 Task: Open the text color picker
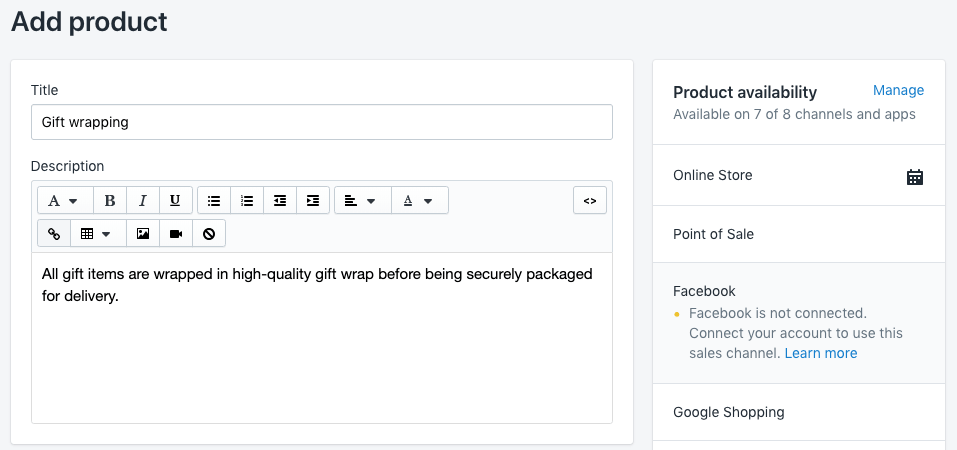[x=419, y=201]
